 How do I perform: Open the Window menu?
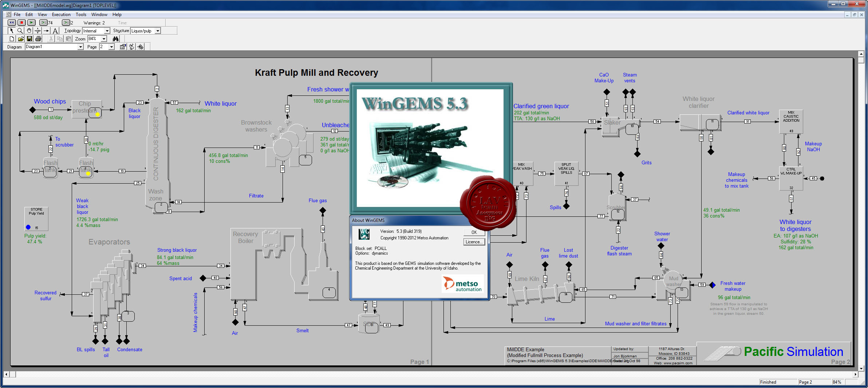[x=99, y=15]
